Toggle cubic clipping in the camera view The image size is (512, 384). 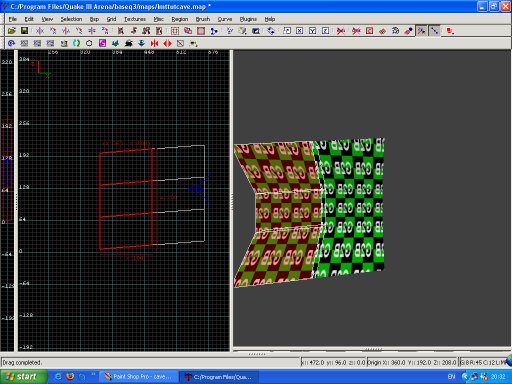pyautogui.click(x=256, y=31)
